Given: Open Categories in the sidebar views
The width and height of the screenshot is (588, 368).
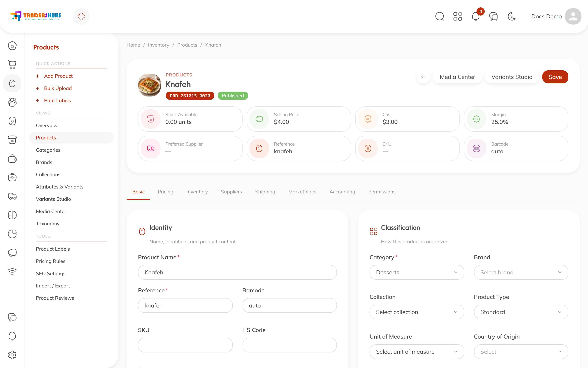Looking at the screenshot, I should pyautogui.click(x=48, y=150).
